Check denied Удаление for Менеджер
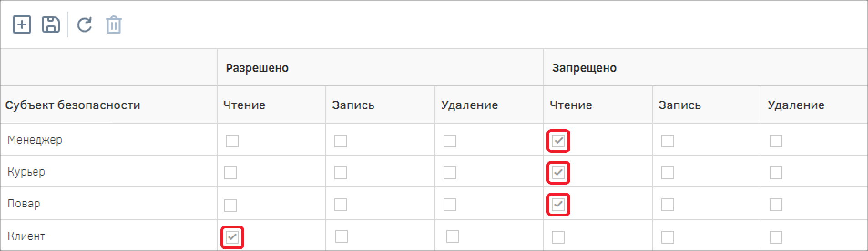868x251 pixels. tap(776, 141)
